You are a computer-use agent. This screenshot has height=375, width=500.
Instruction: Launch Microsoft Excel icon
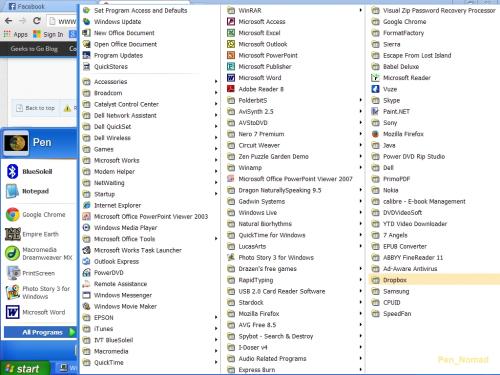[231, 33]
